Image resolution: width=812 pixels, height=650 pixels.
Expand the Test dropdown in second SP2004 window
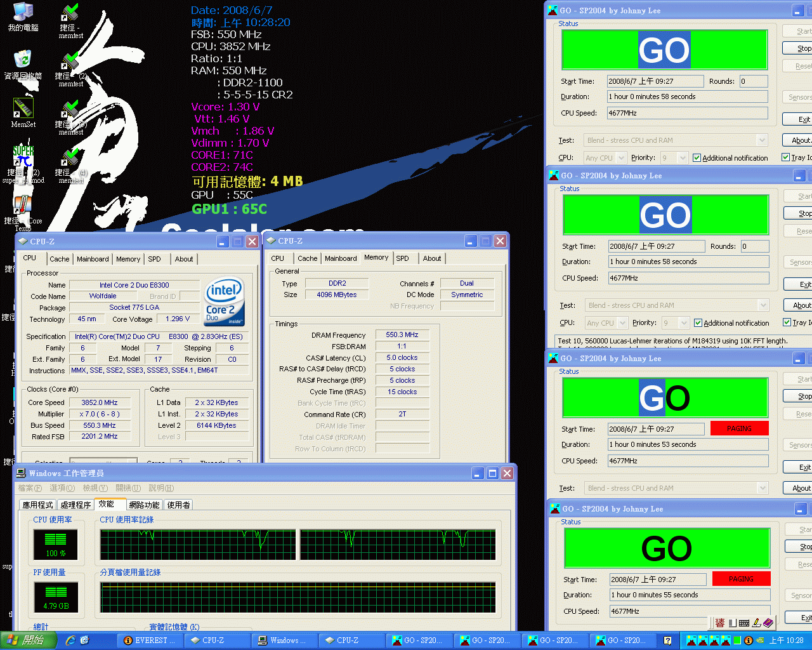click(763, 305)
